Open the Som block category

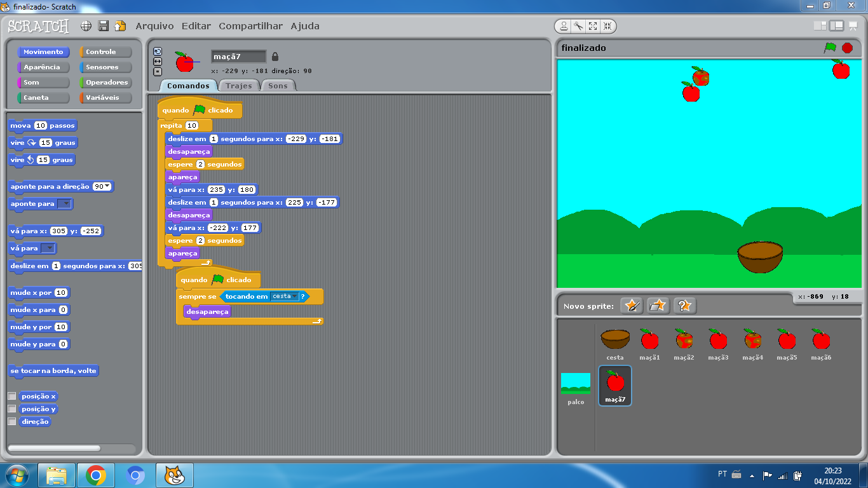(x=43, y=83)
